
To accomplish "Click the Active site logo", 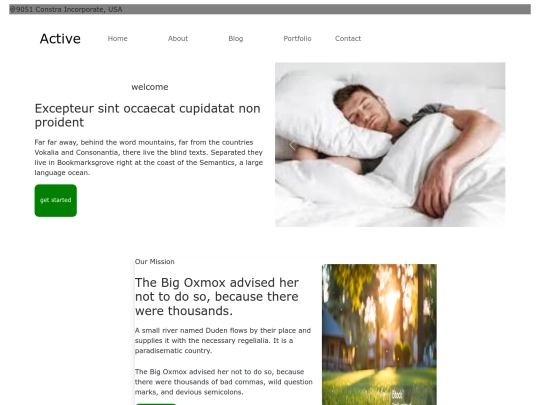I will pos(60,39).
